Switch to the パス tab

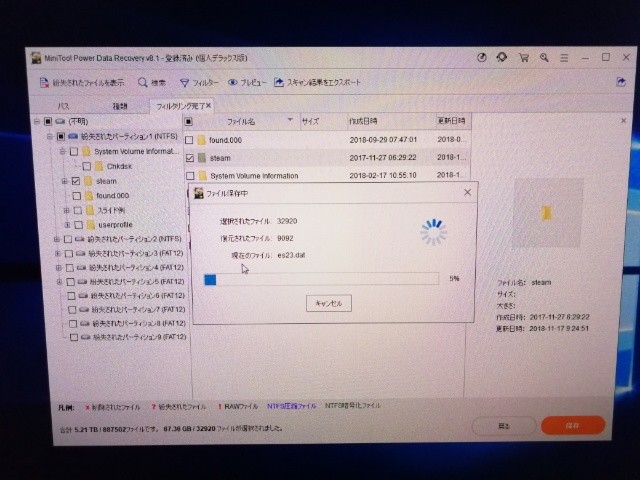tap(63, 106)
